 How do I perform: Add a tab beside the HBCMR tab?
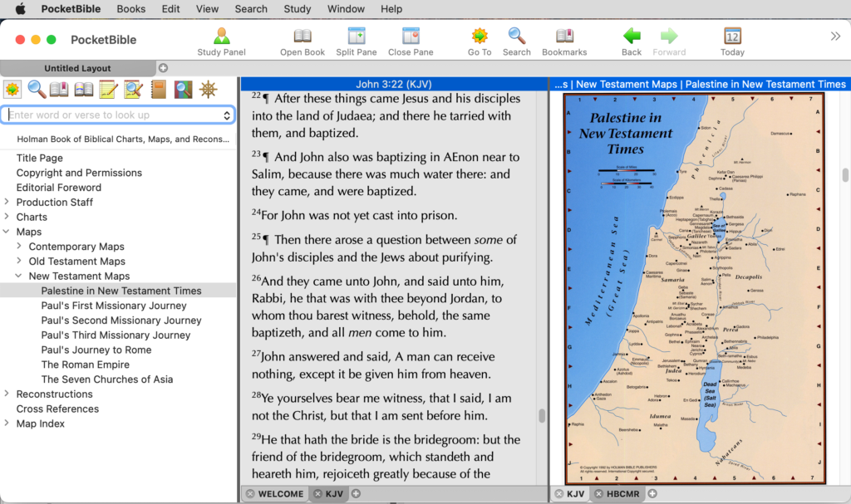[652, 494]
